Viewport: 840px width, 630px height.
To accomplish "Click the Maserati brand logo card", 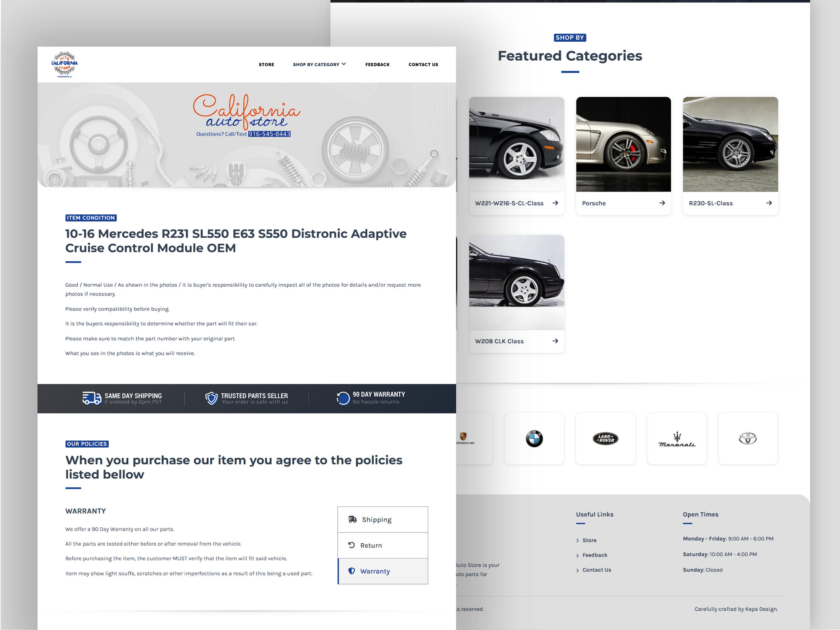I will [677, 439].
